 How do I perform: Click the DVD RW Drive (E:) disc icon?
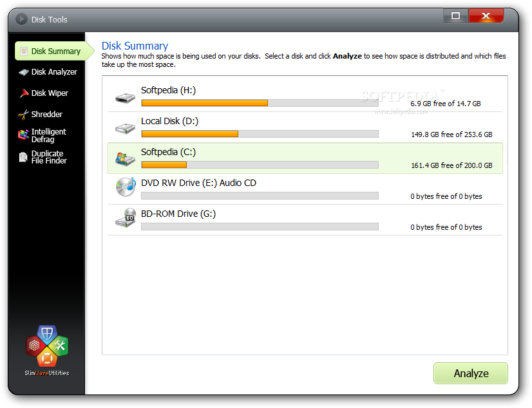coord(126,187)
